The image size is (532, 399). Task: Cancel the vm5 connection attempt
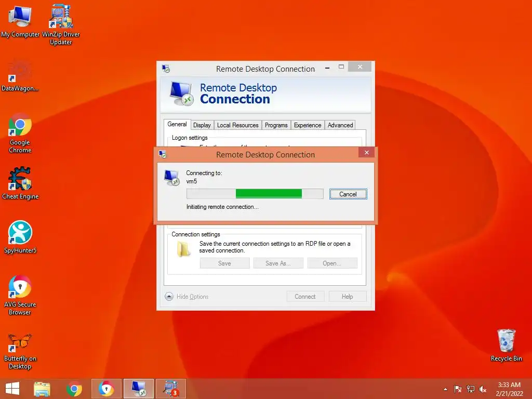[348, 194]
